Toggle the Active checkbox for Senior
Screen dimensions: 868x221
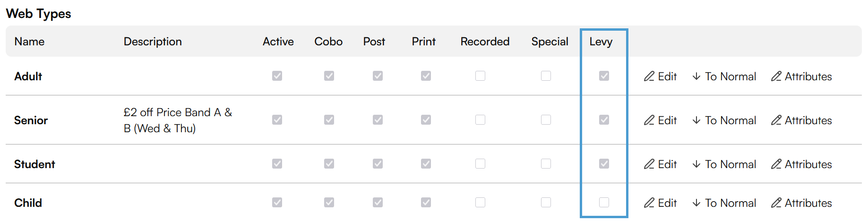tap(277, 119)
